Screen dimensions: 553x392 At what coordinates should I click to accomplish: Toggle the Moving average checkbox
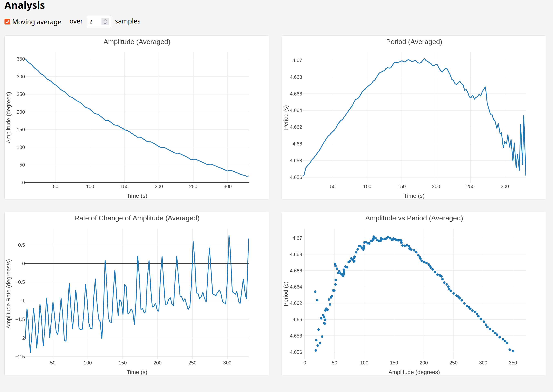pyautogui.click(x=7, y=22)
